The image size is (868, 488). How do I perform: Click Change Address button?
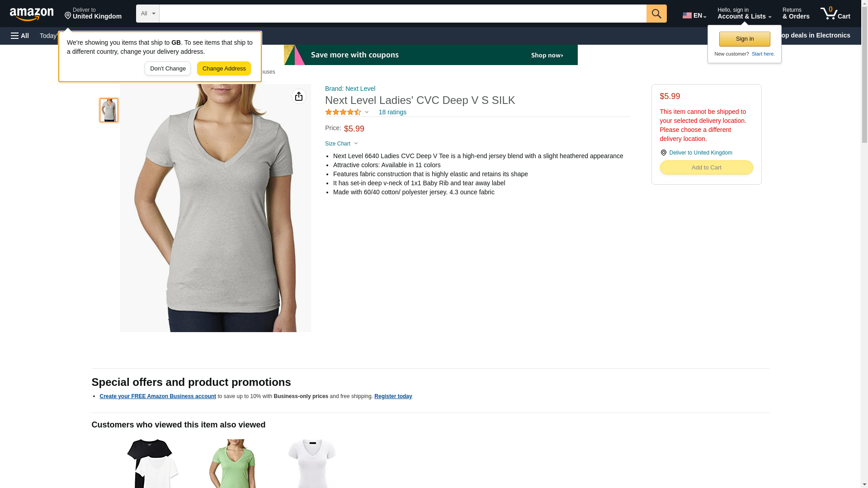[x=224, y=69]
